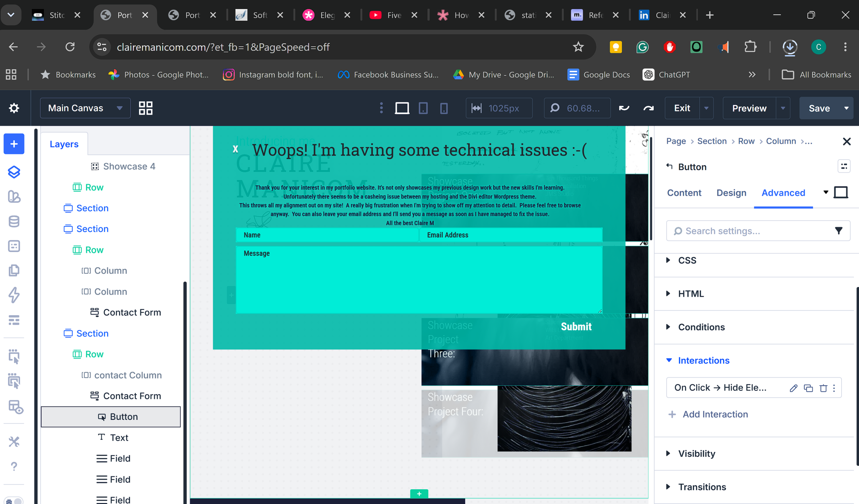Click the Exit button
The height and width of the screenshot is (504, 859).
(682, 108)
